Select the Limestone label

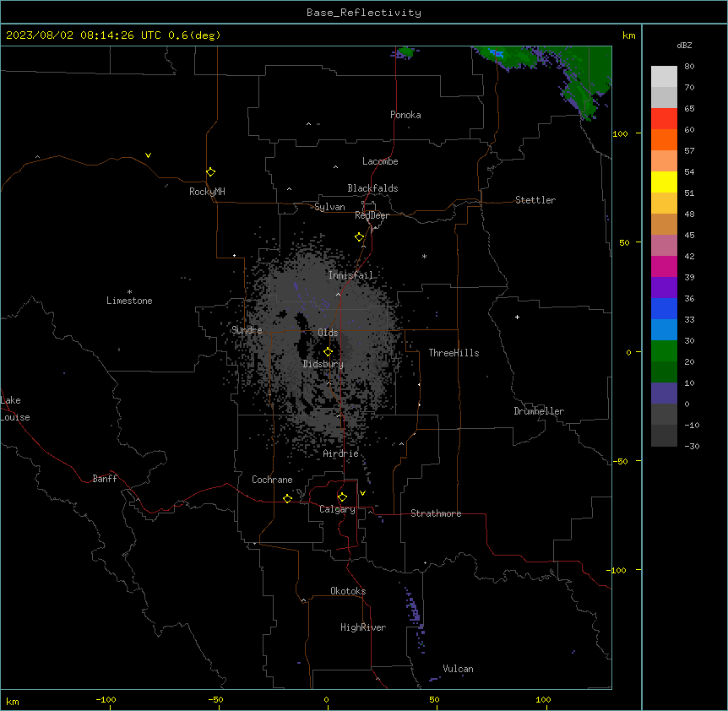[x=129, y=301]
